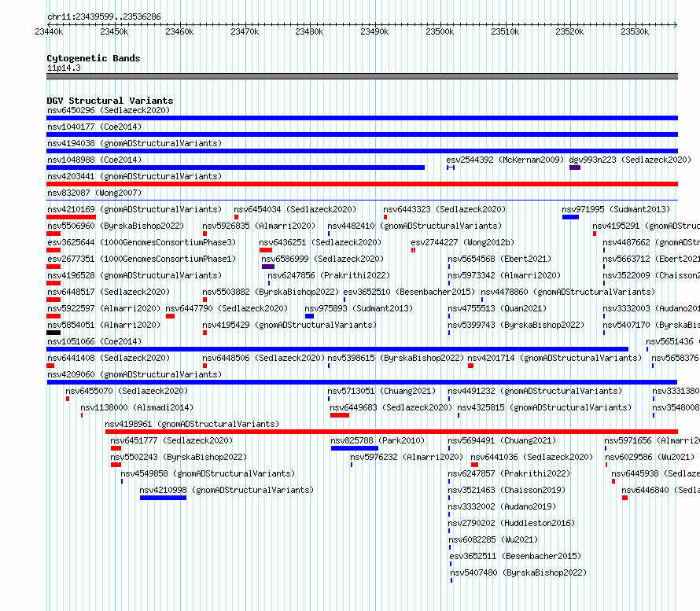Viewport: 700px width, 611px height.
Task: Select the nsv6586999 purple variant bar
Action: point(268,267)
